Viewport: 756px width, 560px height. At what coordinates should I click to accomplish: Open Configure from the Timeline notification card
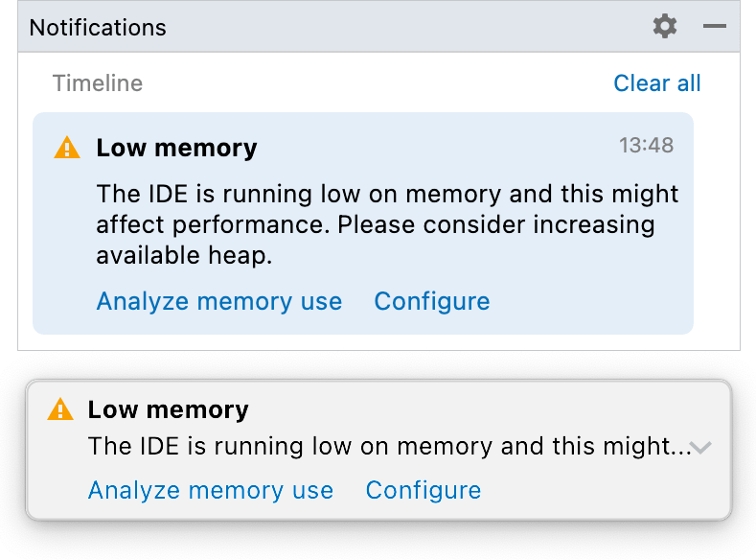click(x=432, y=301)
